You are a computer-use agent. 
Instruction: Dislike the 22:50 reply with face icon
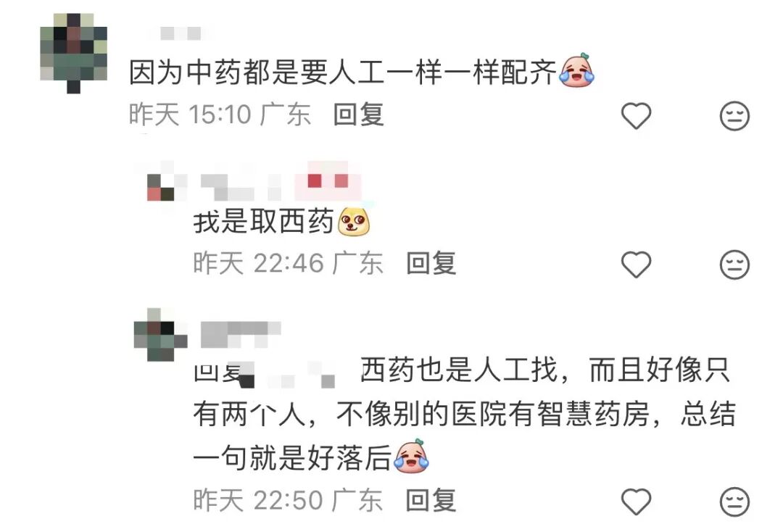coord(734,501)
